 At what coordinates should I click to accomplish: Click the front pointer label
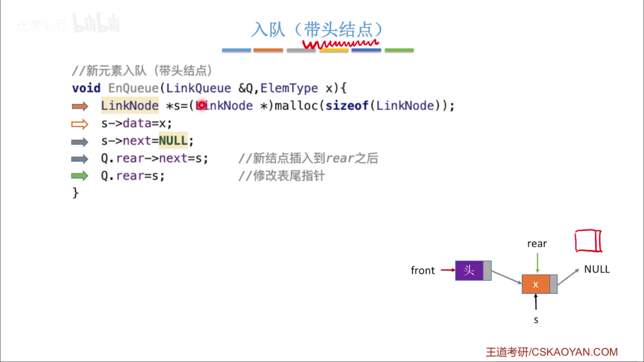point(423,270)
